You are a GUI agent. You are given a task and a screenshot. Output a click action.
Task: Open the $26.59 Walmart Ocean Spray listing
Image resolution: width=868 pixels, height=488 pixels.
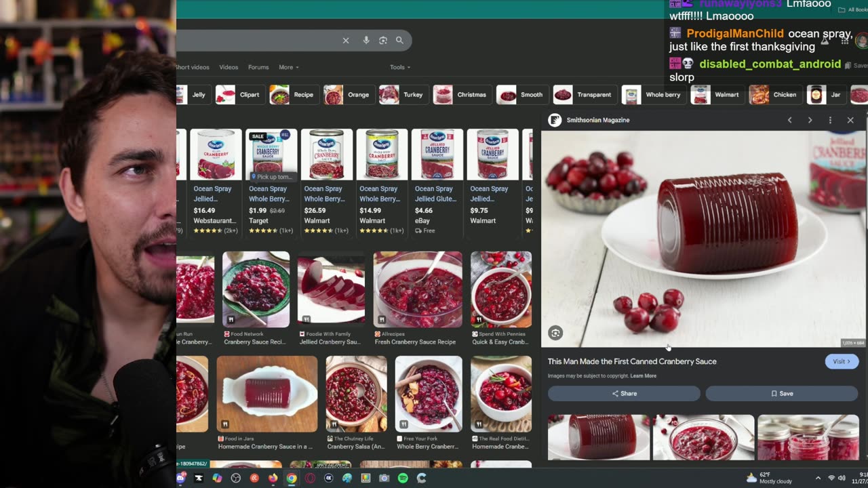click(x=327, y=182)
